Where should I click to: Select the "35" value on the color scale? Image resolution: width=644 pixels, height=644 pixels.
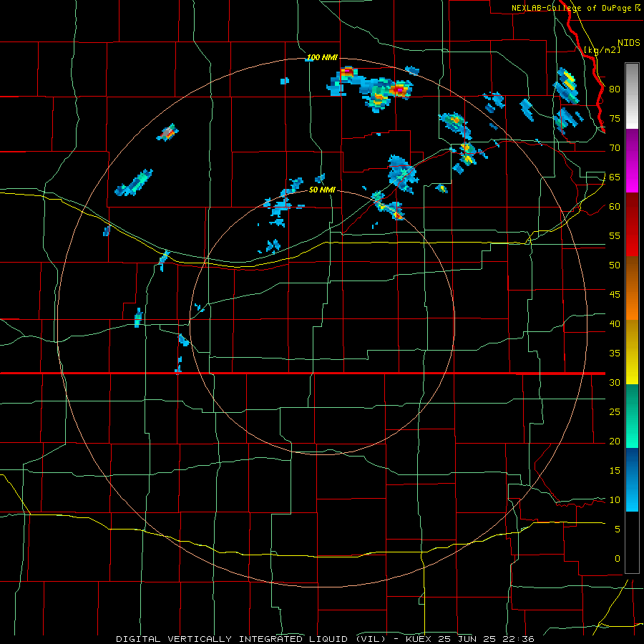pyautogui.click(x=615, y=353)
